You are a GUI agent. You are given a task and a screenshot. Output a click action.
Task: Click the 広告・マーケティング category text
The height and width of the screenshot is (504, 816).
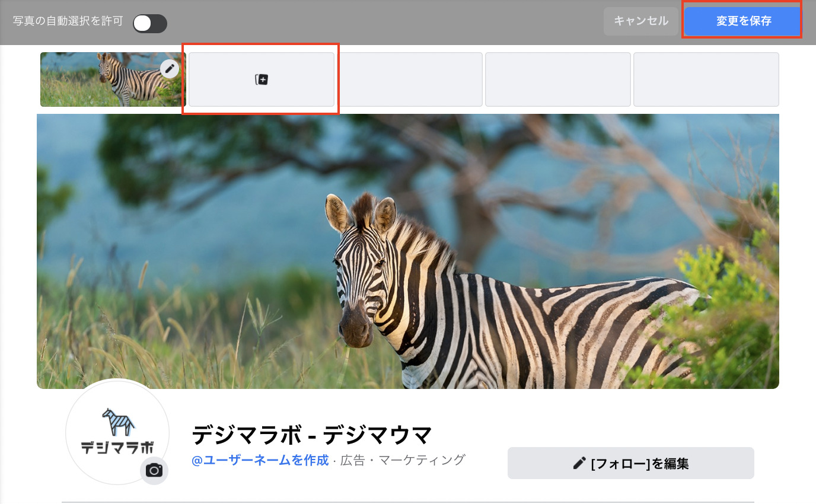pyautogui.click(x=403, y=460)
